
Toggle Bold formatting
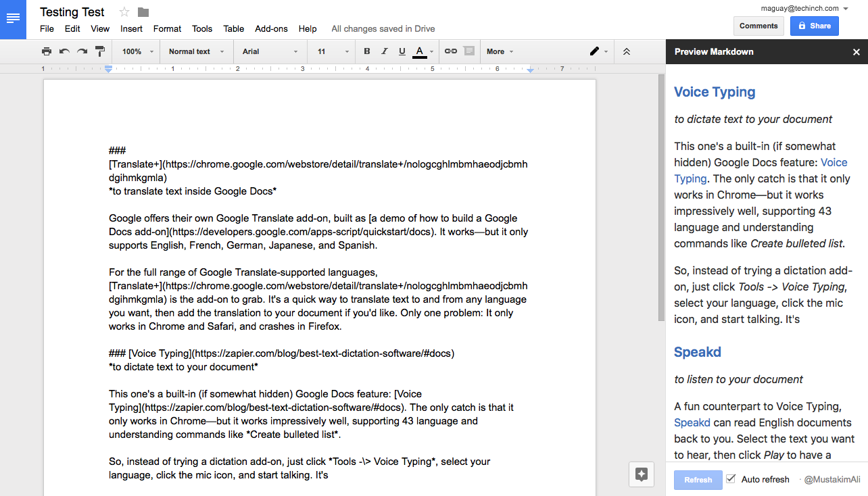(x=367, y=51)
